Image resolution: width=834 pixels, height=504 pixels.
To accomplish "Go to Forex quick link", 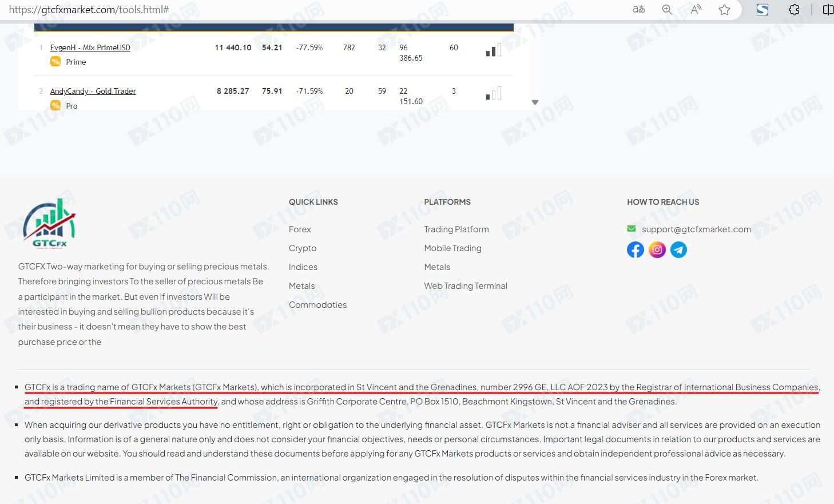I will [300, 229].
